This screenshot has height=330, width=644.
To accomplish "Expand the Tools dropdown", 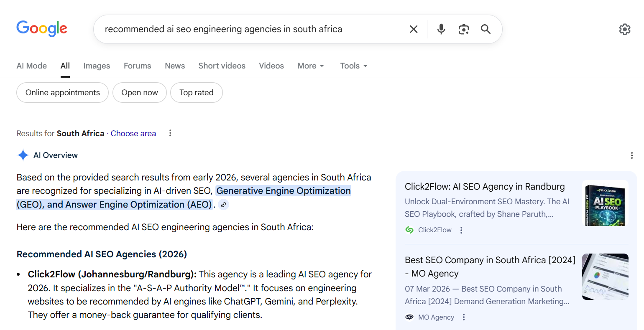I will click(x=353, y=66).
